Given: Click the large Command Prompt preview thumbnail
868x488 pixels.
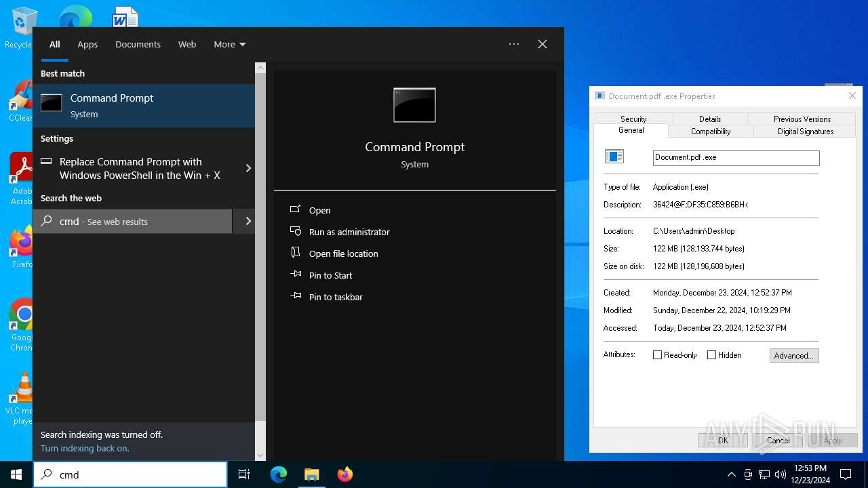Looking at the screenshot, I should 414,105.
